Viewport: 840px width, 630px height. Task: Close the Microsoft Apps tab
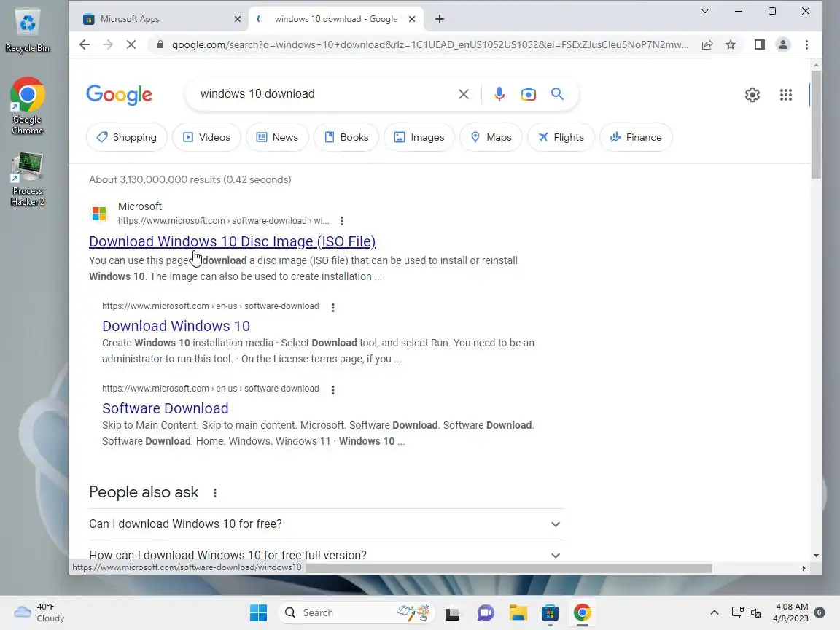(x=237, y=19)
